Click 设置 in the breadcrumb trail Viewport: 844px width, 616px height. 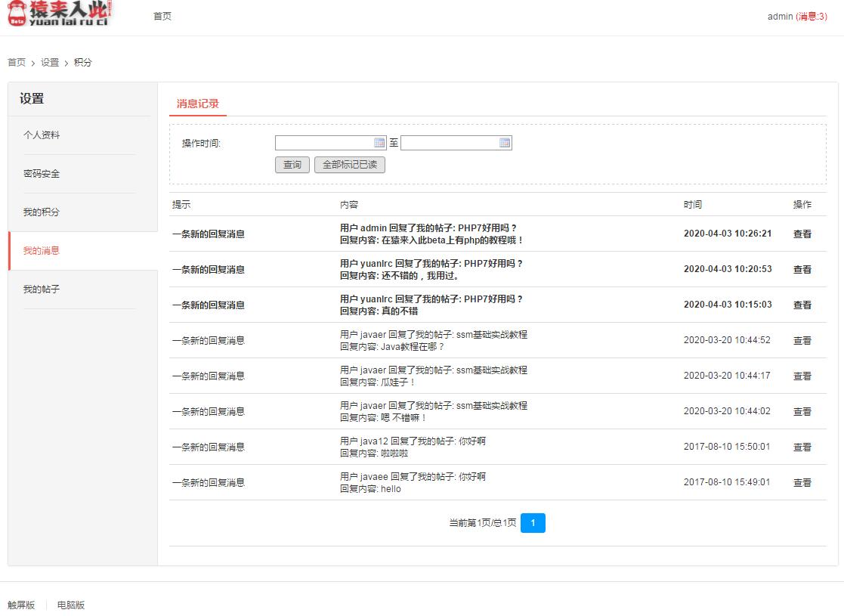coord(50,62)
